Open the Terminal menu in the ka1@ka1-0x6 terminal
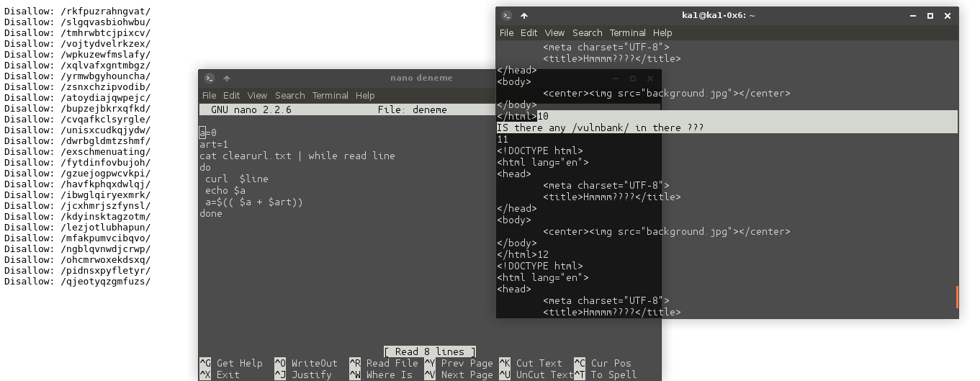 pos(627,32)
